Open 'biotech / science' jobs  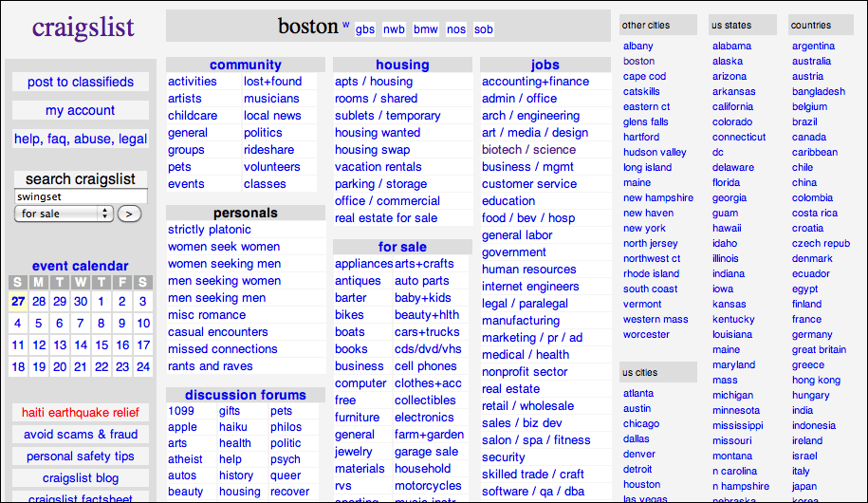tap(528, 150)
